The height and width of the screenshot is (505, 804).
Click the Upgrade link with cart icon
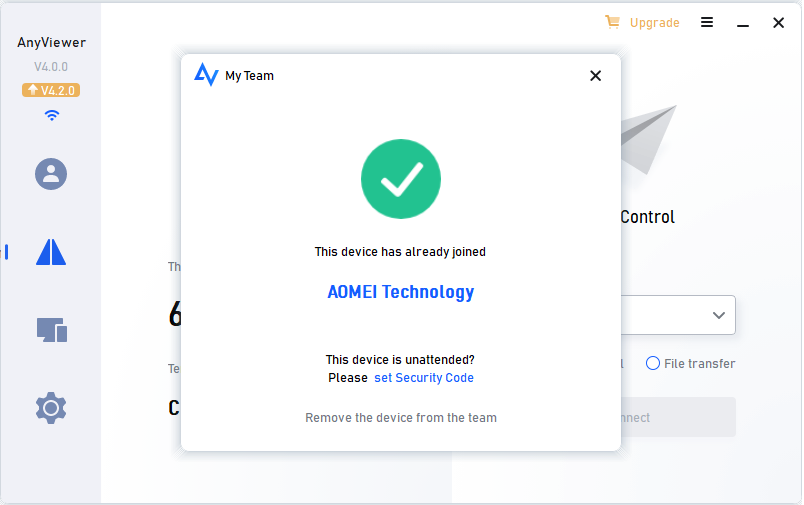[643, 22]
